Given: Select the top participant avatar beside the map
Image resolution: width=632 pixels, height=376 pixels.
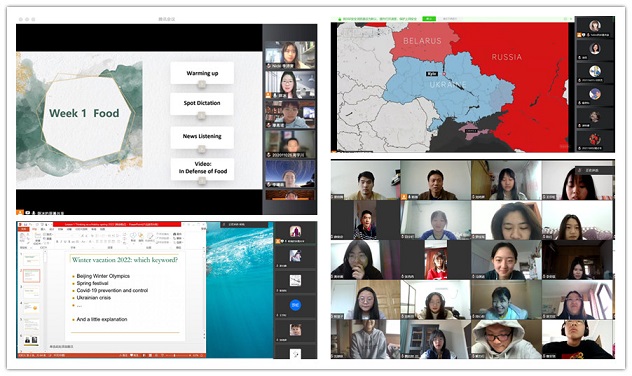Looking at the screenshot, I should (595, 26).
